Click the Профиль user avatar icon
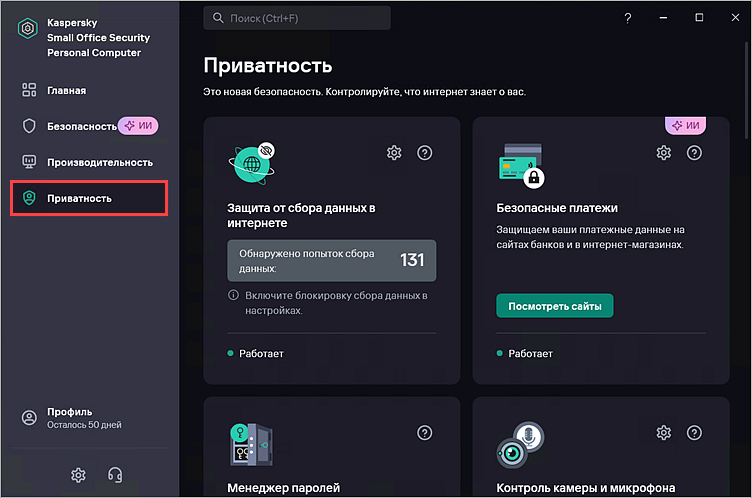 29,417
